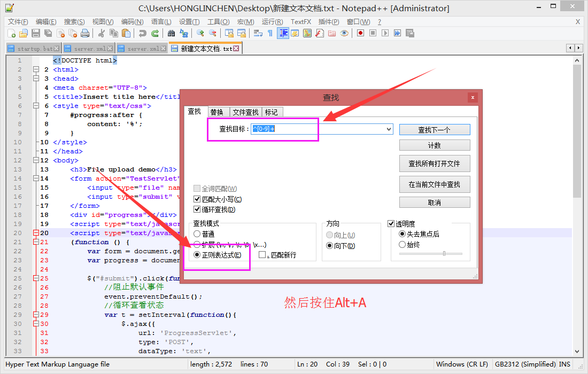The height and width of the screenshot is (374, 588).
Task: Collapse the form fold on line 14
Action: point(36,178)
